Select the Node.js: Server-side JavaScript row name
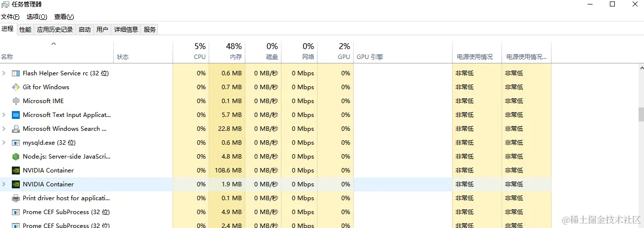The height and width of the screenshot is (228, 644). [67, 157]
